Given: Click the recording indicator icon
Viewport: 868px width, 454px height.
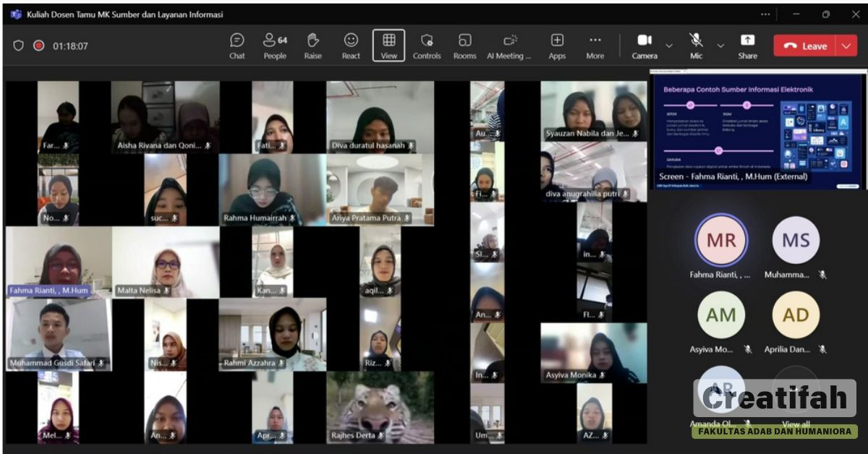Looking at the screenshot, I should 38,46.
